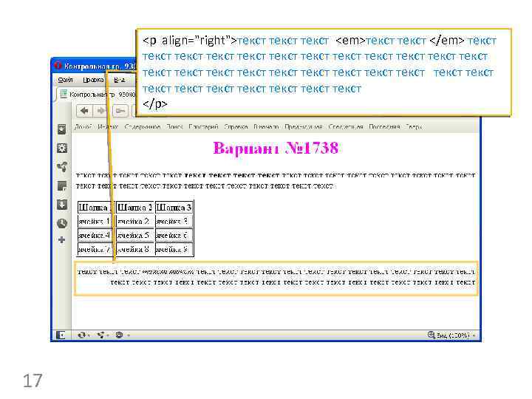This screenshot has height=399, width=532.
Task: Click Содержание in the navigation bar
Action: click(x=142, y=126)
